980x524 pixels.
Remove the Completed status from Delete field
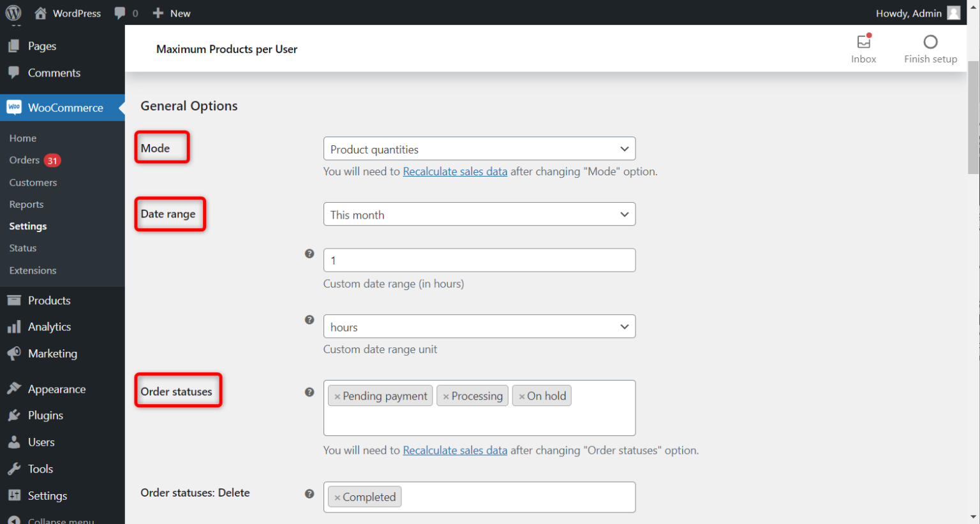(336, 497)
